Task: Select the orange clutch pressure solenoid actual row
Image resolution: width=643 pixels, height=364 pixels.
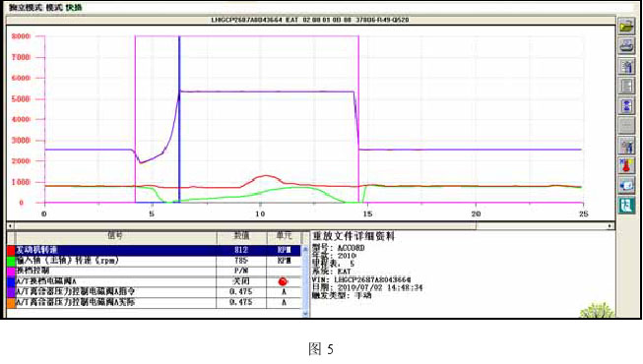Action: click(x=154, y=303)
